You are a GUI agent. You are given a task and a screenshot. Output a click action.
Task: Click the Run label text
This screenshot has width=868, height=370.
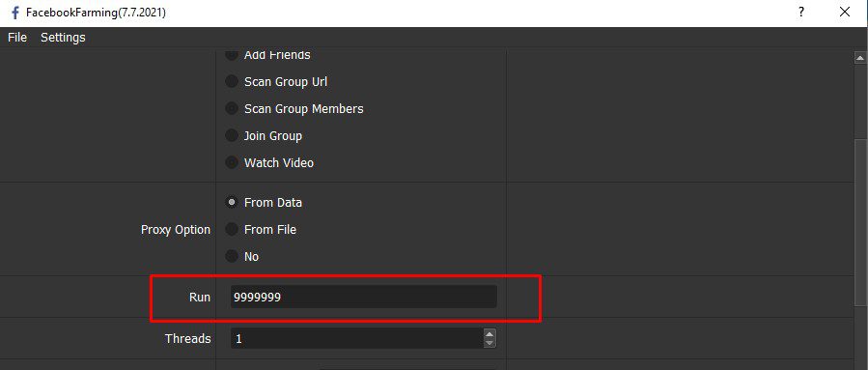pyautogui.click(x=200, y=298)
